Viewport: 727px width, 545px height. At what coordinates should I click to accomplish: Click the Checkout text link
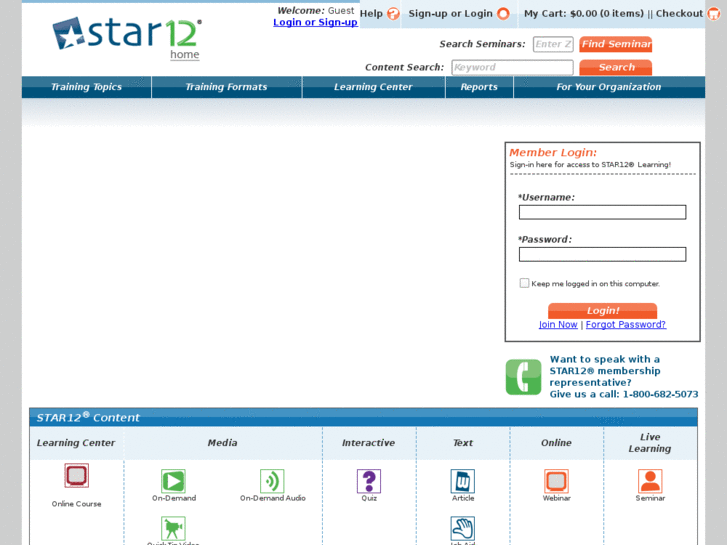click(679, 14)
